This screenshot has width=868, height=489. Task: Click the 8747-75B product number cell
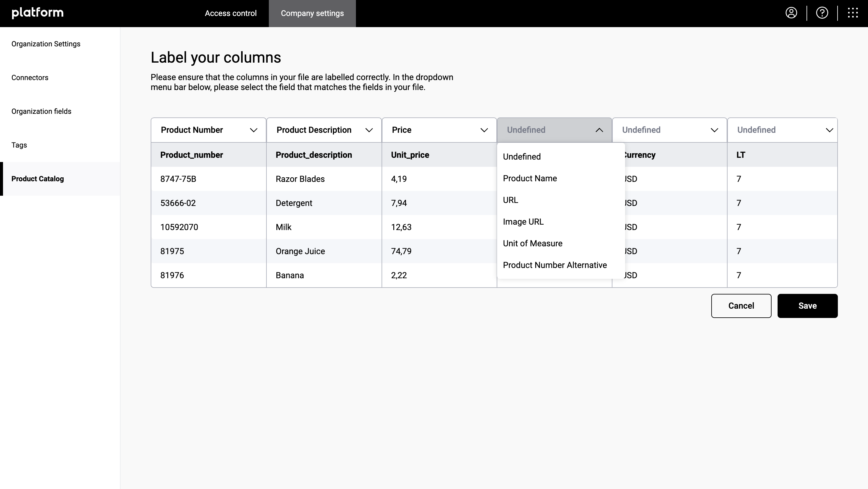209,179
